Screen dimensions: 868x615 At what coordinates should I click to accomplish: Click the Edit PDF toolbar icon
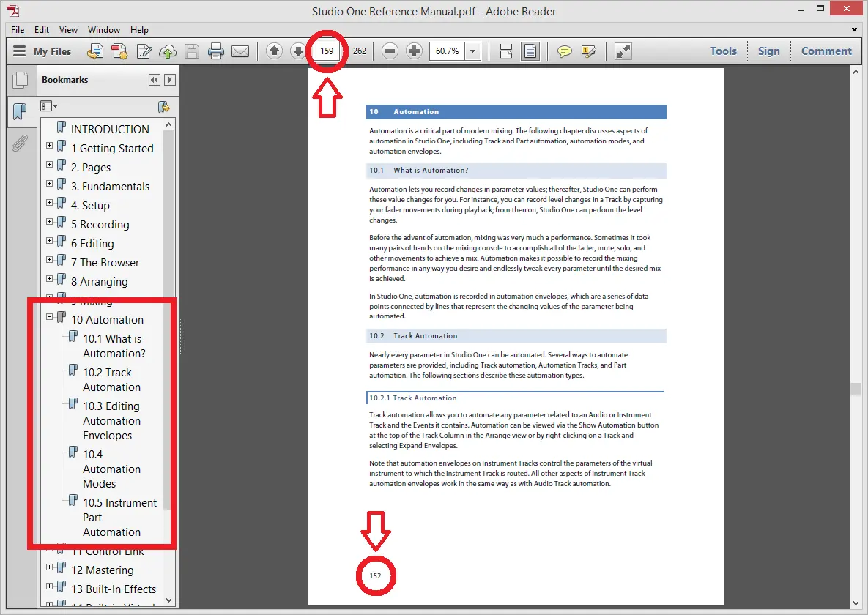(x=144, y=51)
